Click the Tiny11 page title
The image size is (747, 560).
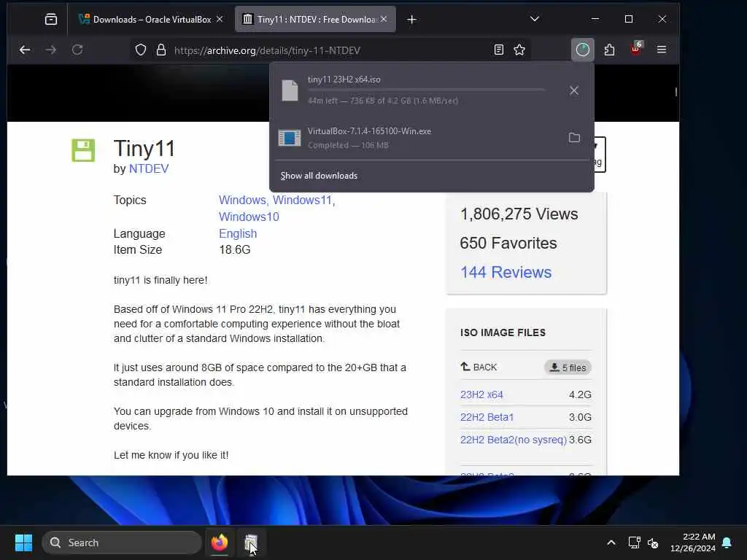tap(144, 148)
